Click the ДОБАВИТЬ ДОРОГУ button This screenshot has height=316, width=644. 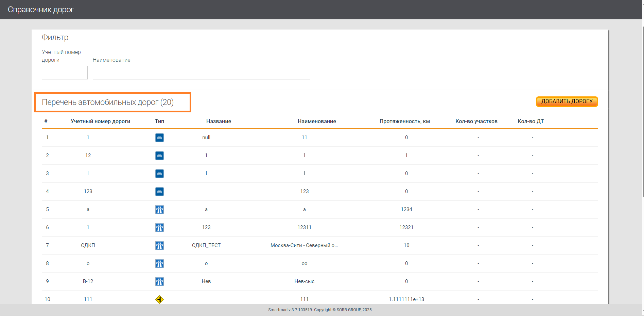click(x=567, y=101)
